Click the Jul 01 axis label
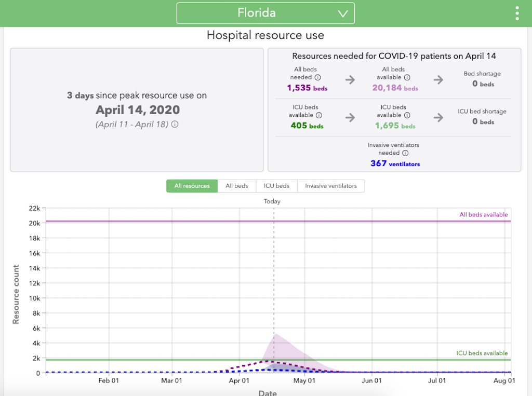 [x=437, y=380]
